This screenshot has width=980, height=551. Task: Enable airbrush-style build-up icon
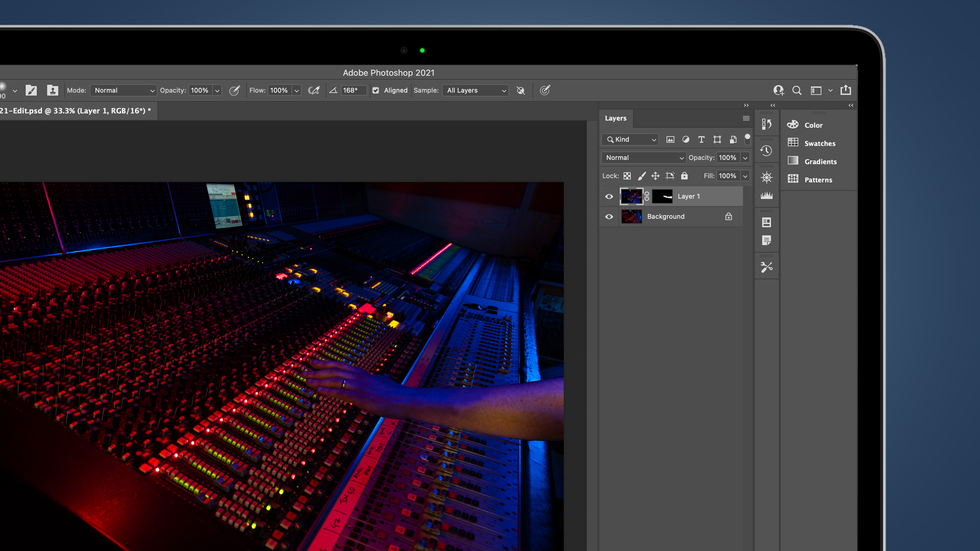point(314,90)
